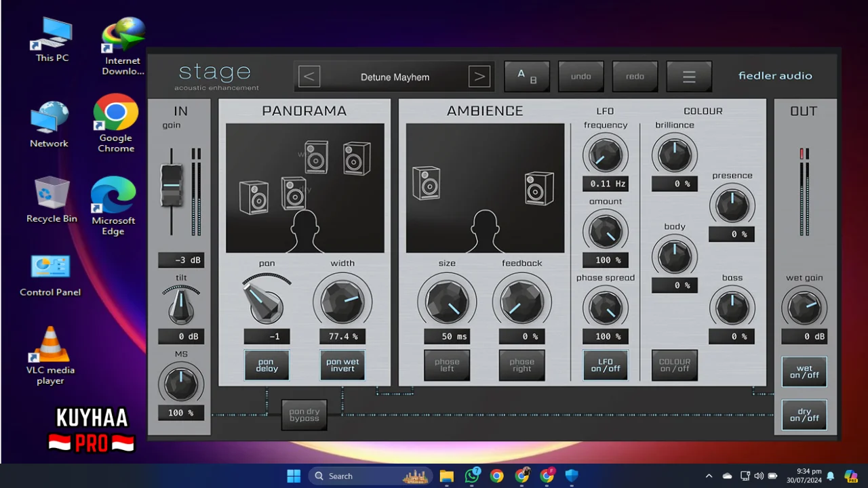Click the LFO frequency knob

(x=606, y=156)
